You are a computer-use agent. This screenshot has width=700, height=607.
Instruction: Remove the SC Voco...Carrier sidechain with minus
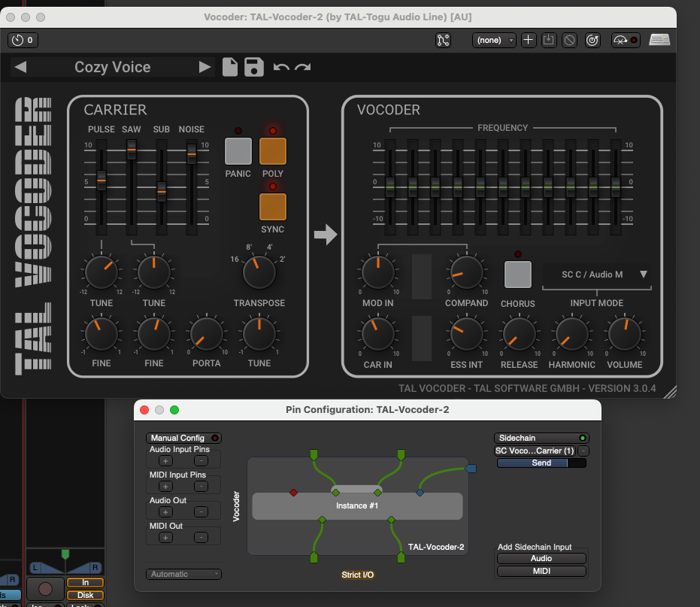(583, 451)
